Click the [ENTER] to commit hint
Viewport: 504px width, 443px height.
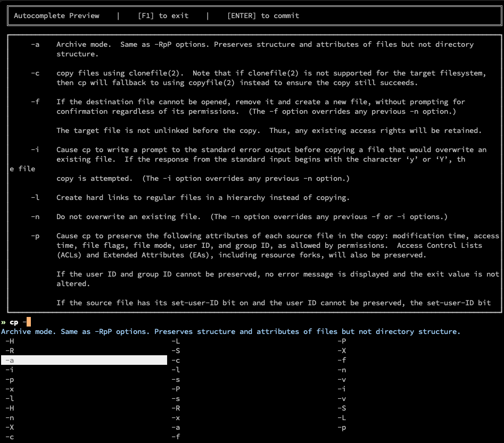pyautogui.click(x=263, y=16)
